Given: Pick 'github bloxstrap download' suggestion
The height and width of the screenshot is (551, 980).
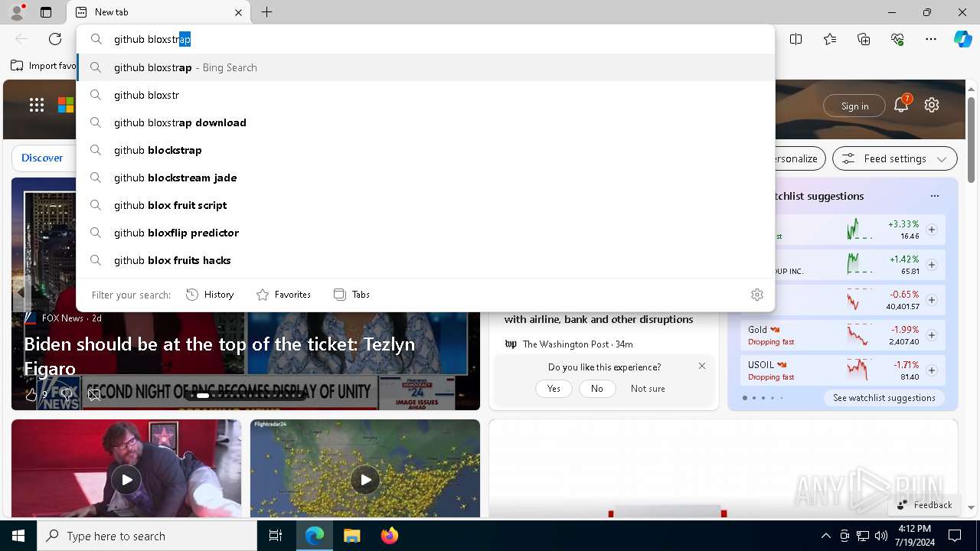Looking at the screenshot, I should (426, 122).
